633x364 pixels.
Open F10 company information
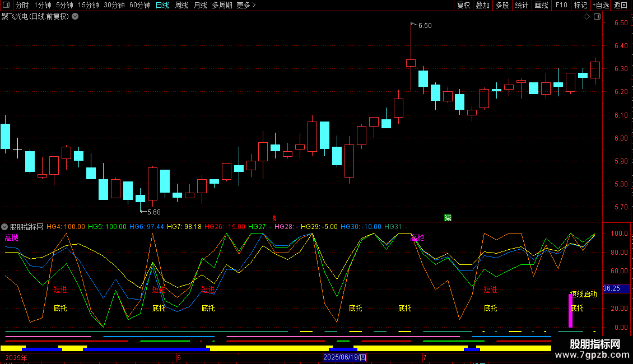point(561,5)
